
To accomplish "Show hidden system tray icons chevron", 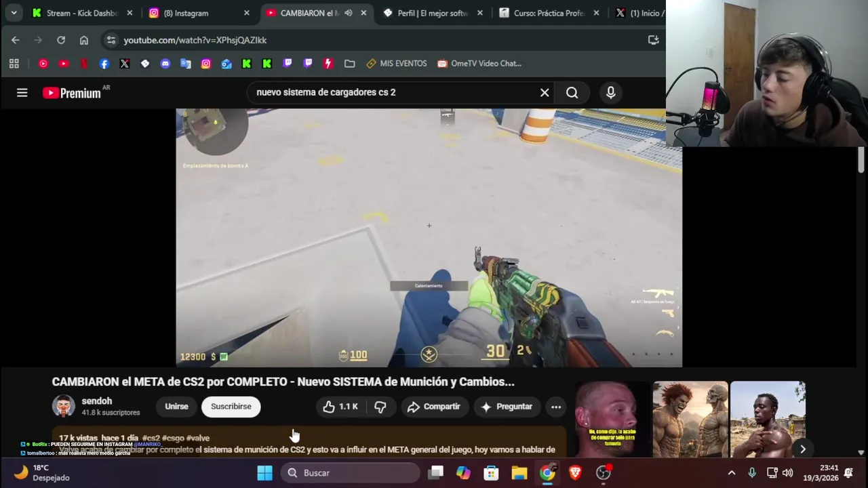I will (x=732, y=473).
